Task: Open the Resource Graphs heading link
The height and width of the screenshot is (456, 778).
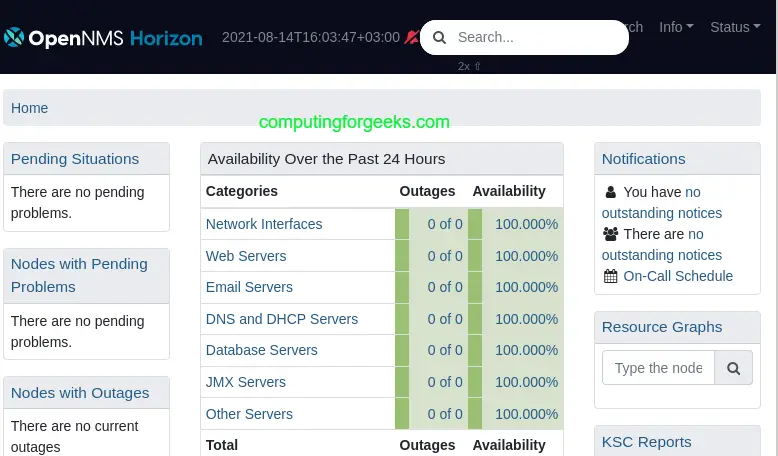Action: 662,327
